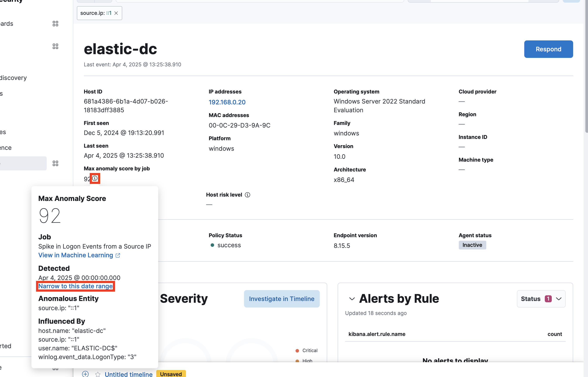This screenshot has width=588, height=377.
Task: Click the Respond button
Action: click(x=548, y=49)
